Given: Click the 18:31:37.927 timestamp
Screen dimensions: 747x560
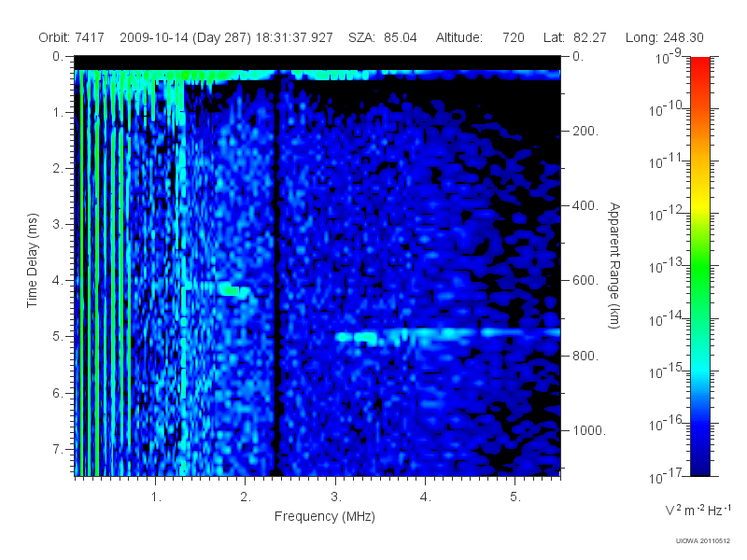Looking at the screenshot, I should 294,37.
